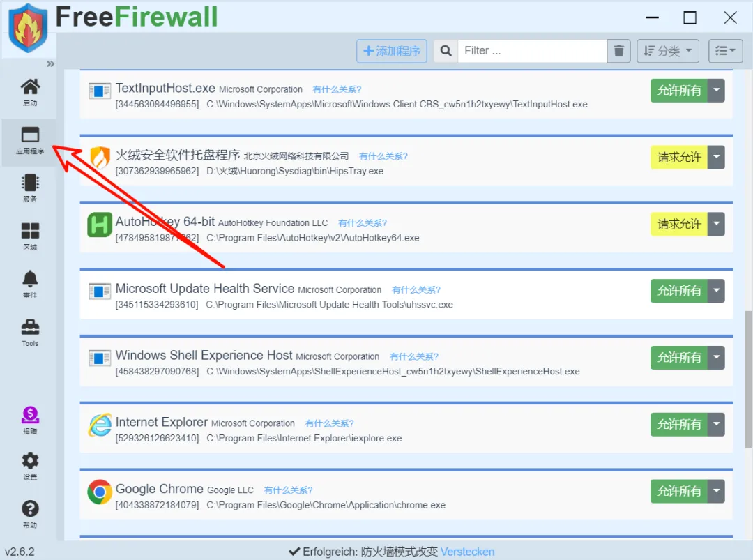Click the trash icon beside Filter

point(618,51)
